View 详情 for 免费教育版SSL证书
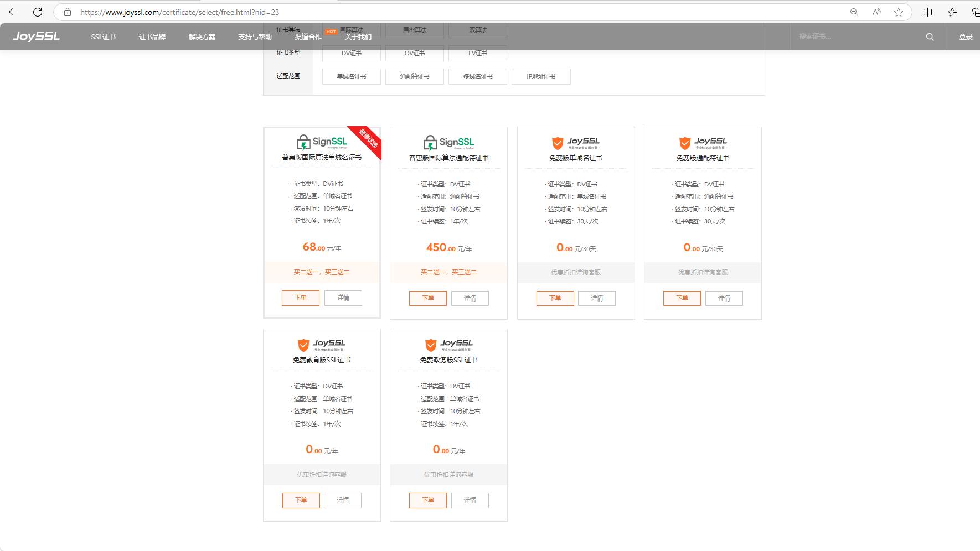Viewport: 980px width, 551px height. click(x=343, y=500)
